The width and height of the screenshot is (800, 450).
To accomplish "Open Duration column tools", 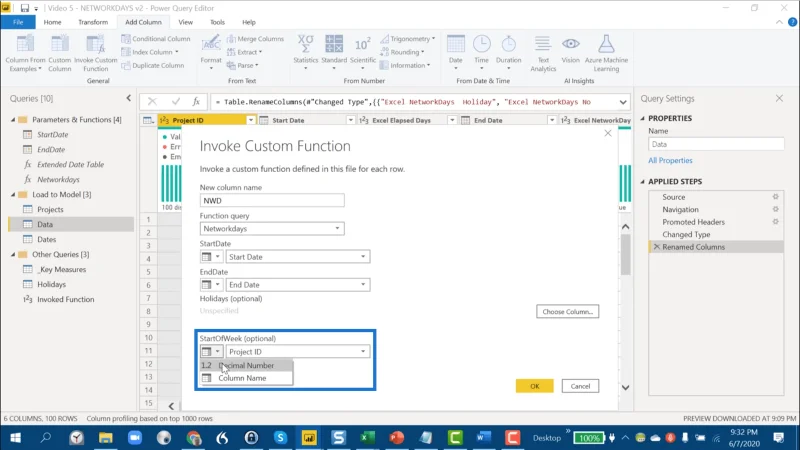I will [x=508, y=53].
